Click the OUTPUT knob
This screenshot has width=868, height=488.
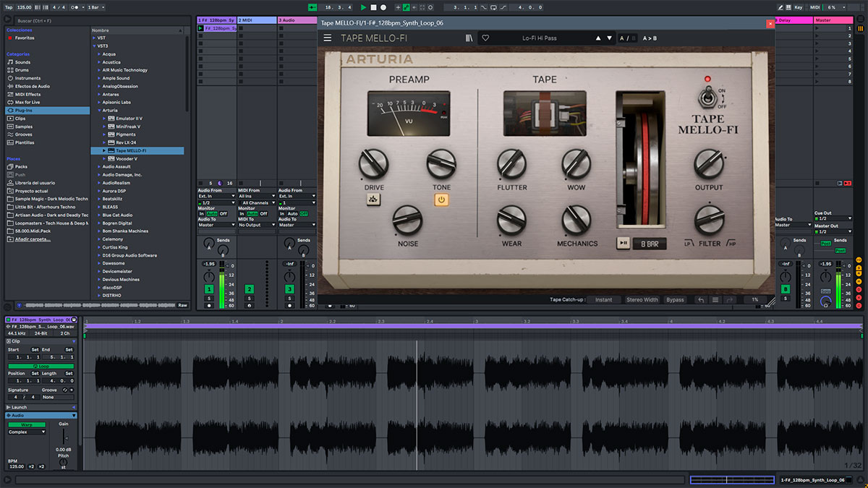tap(709, 164)
